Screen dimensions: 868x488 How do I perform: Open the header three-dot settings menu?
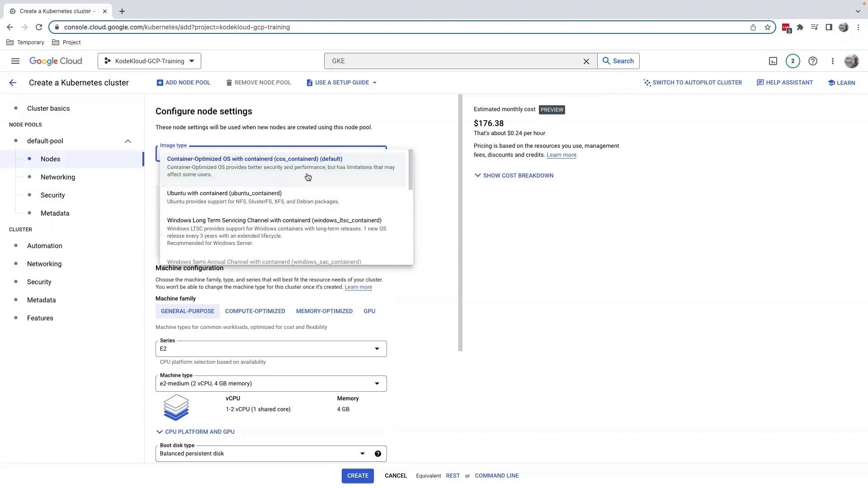pos(832,61)
